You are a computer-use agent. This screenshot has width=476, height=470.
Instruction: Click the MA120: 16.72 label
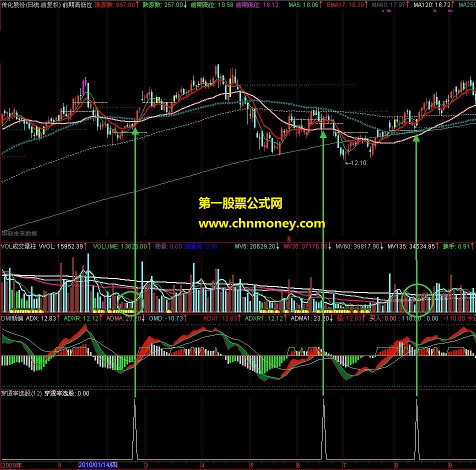(432, 5)
